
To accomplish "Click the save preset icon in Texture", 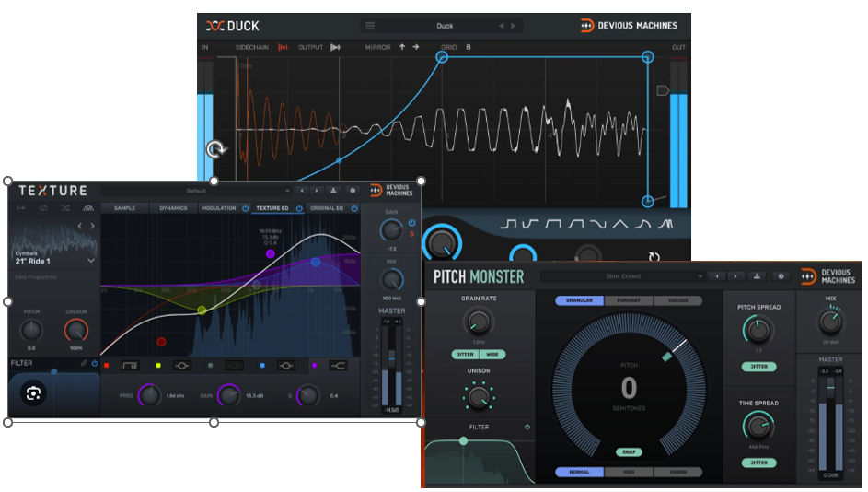I will coord(333,191).
